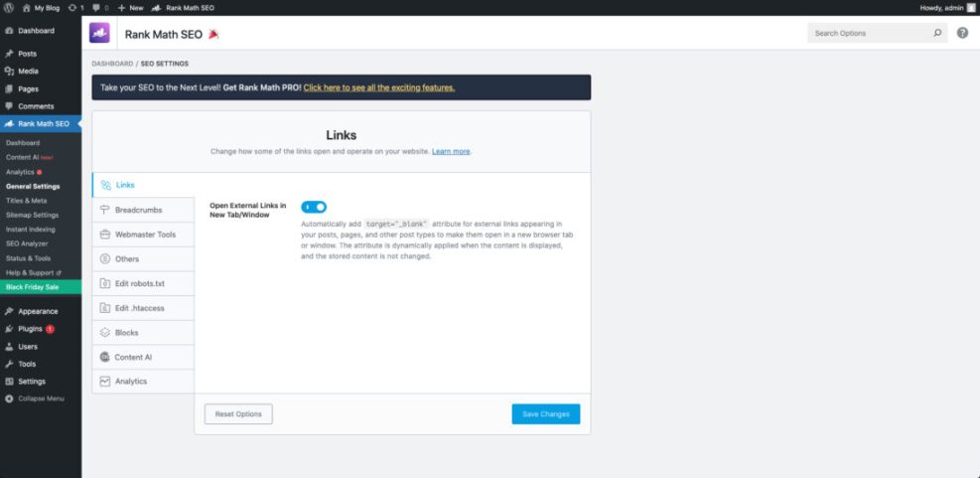Open the Tools menu
This screenshot has height=478, width=980.
[41, 364]
